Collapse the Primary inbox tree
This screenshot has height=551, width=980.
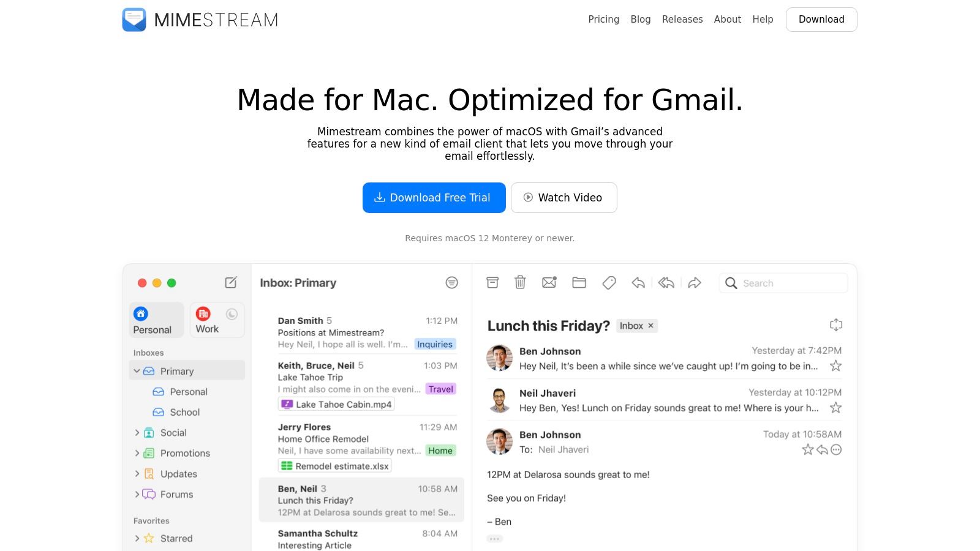coord(137,370)
